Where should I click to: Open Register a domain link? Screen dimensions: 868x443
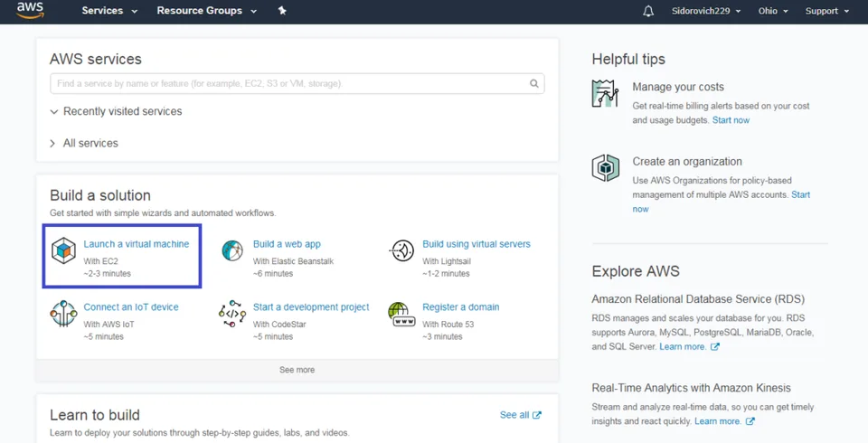460,307
